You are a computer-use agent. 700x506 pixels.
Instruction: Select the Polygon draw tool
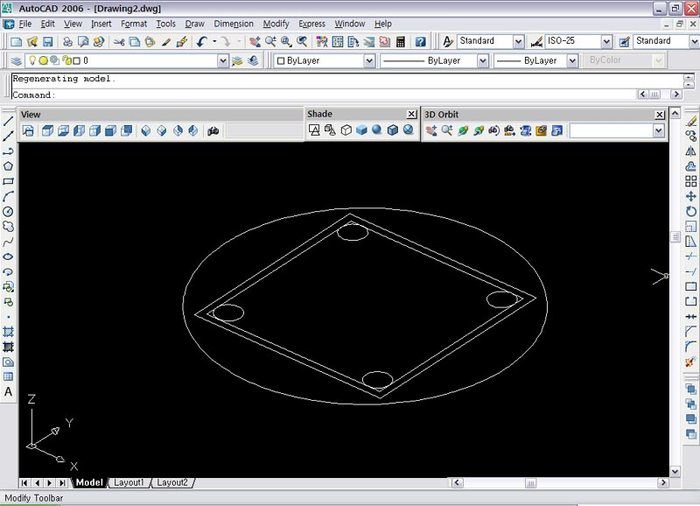pyautogui.click(x=8, y=166)
